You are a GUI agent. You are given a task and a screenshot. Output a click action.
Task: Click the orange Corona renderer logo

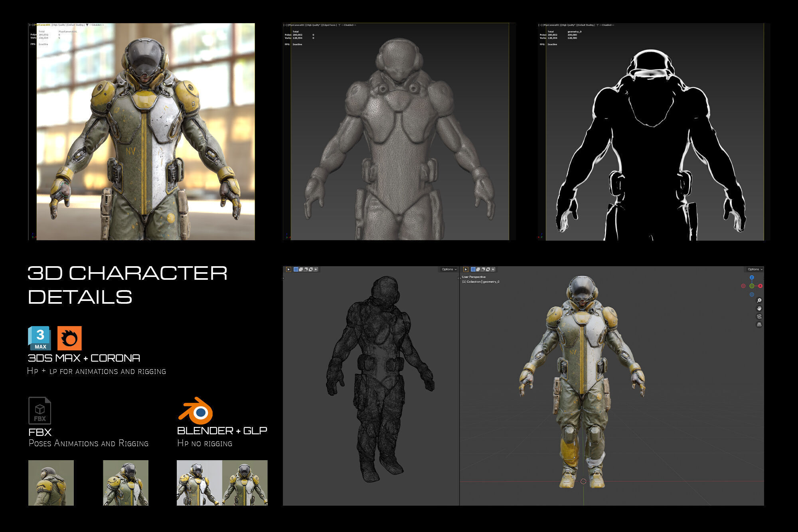pyautogui.click(x=69, y=338)
